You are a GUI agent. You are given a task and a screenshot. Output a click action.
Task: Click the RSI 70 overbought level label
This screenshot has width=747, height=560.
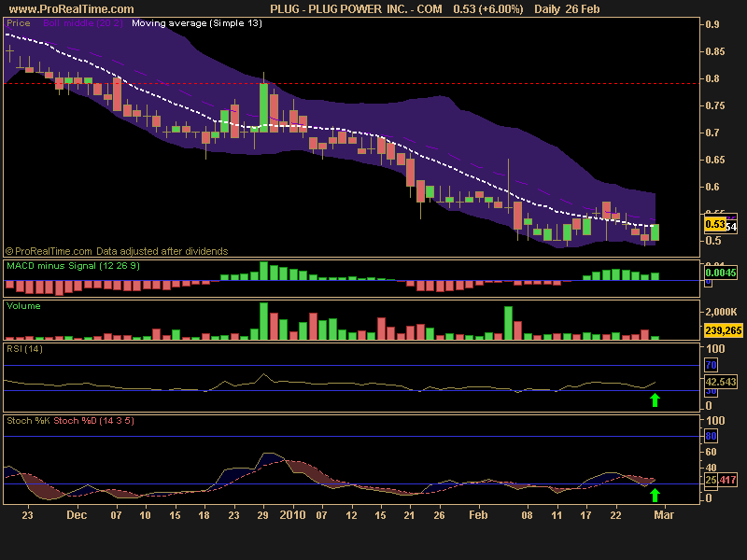(711, 365)
